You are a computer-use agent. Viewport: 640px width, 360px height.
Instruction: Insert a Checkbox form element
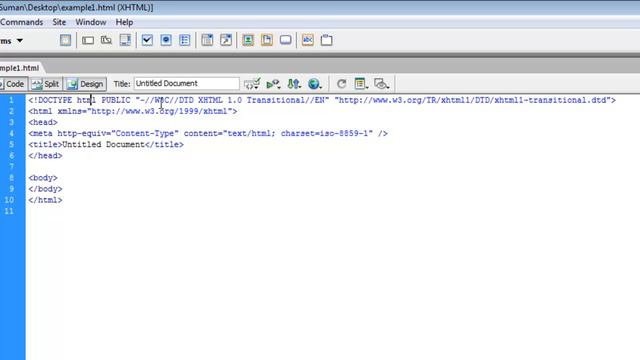pyautogui.click(x=147, y=40)
